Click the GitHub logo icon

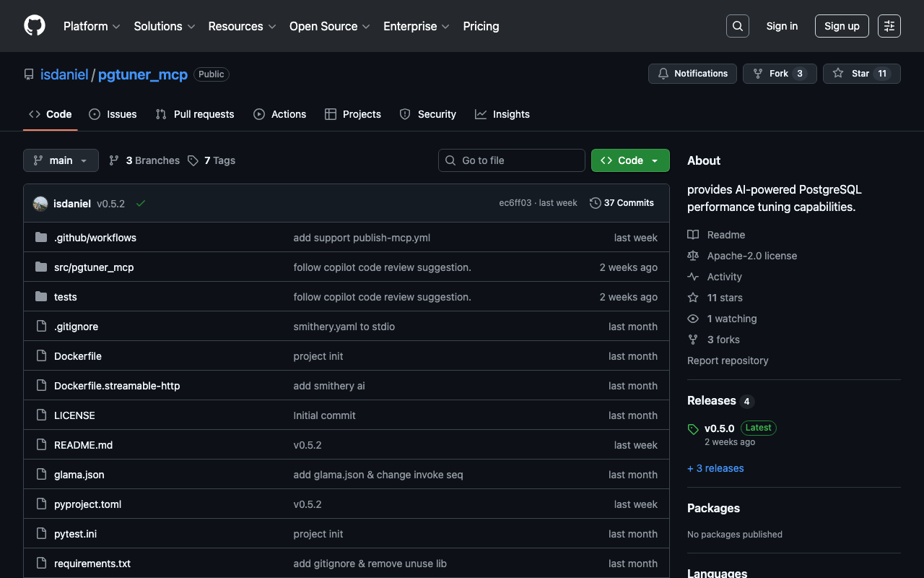point(35,26)
